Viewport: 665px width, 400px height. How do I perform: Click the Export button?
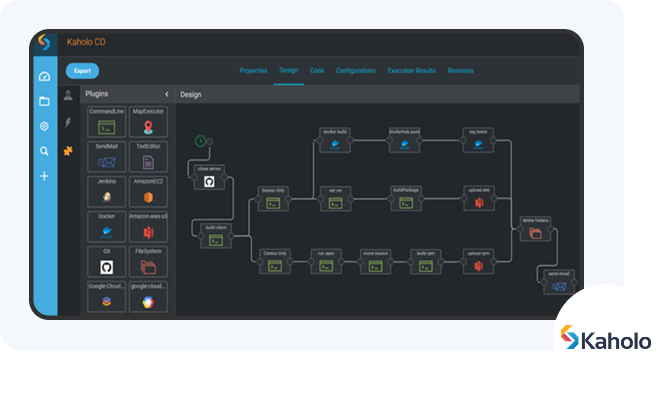click(x=82, y=71)
